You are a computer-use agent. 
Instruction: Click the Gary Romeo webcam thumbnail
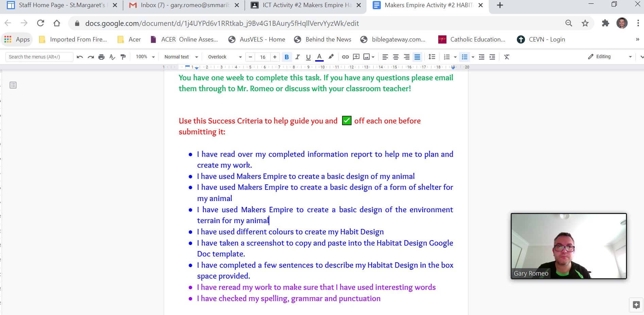coord(569,246)
